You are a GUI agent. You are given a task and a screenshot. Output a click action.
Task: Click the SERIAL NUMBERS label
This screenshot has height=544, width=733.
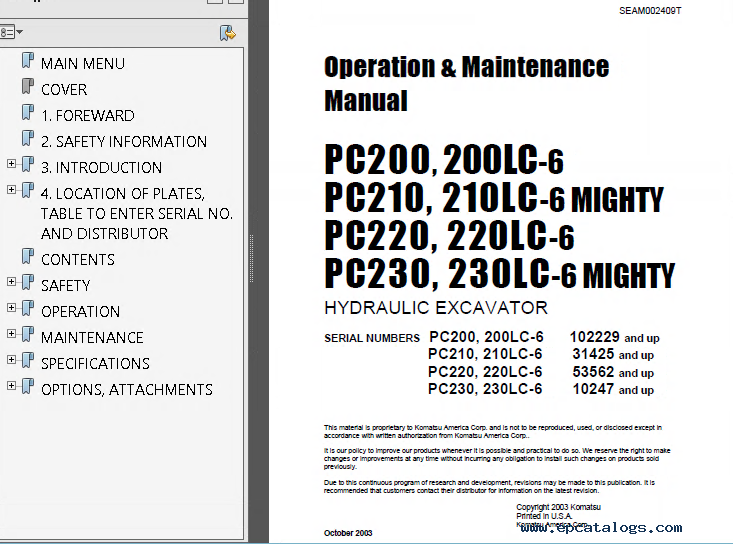(x=372, y=338)
